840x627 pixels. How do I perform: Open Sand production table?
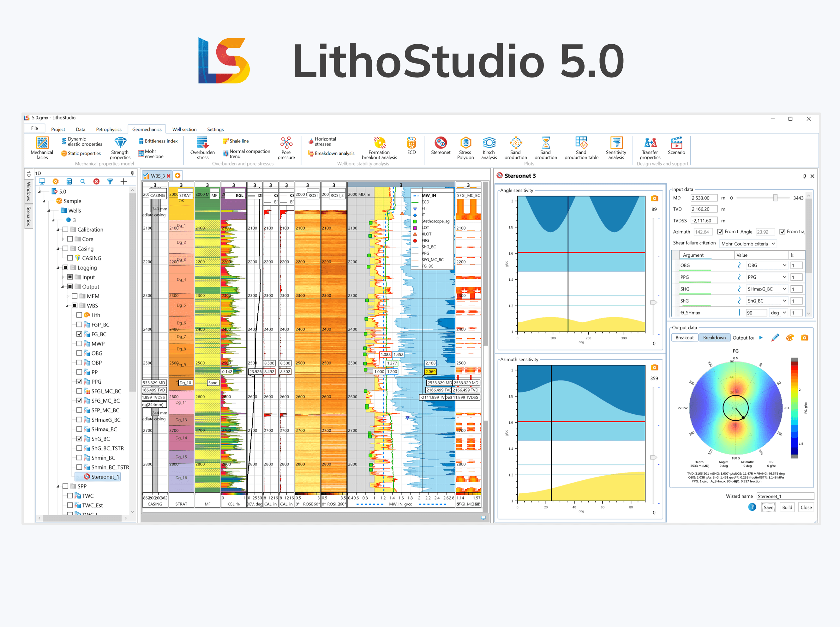click(581, 148)
